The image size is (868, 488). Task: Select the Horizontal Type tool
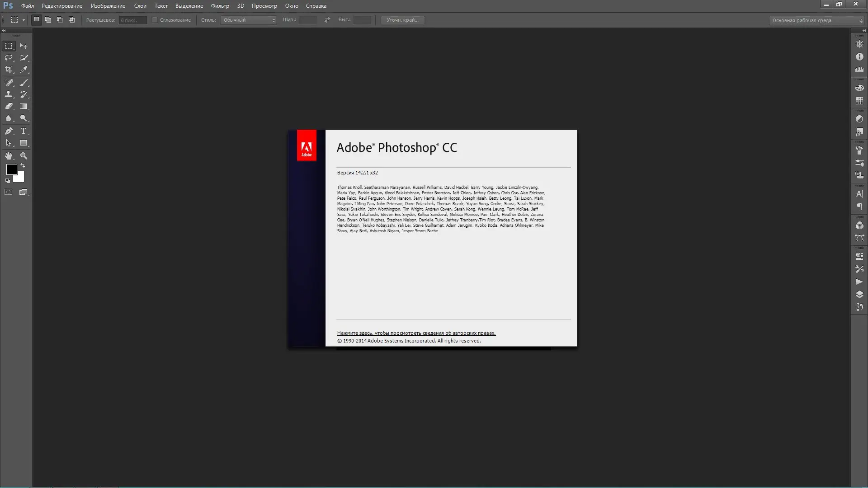click(24, 131)
